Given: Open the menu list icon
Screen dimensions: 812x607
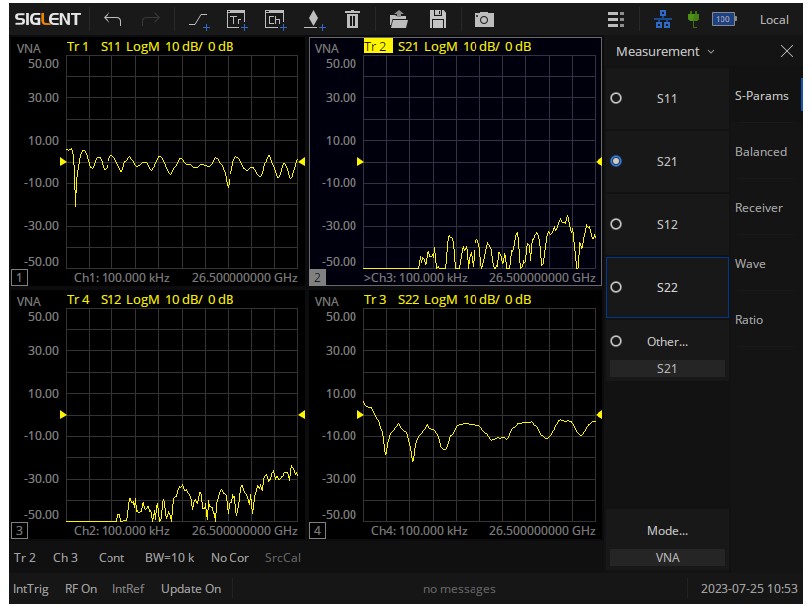Looking at the screenshot, I should coord(616,19).
